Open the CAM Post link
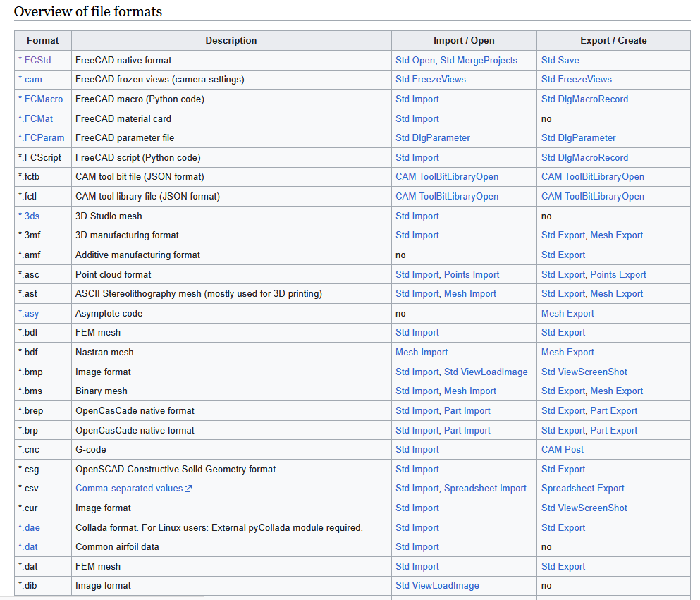The width and height of the screenshot is (700, 600). [x=563, y=450]
